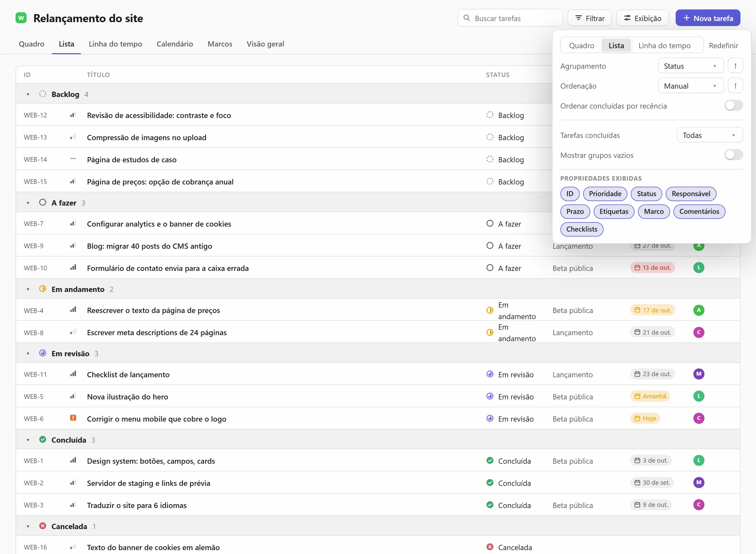Toggle Mostrar grupos vazios switch
Image resolution: width=756 pixels, height=554 pixels.
pos(734,155)
